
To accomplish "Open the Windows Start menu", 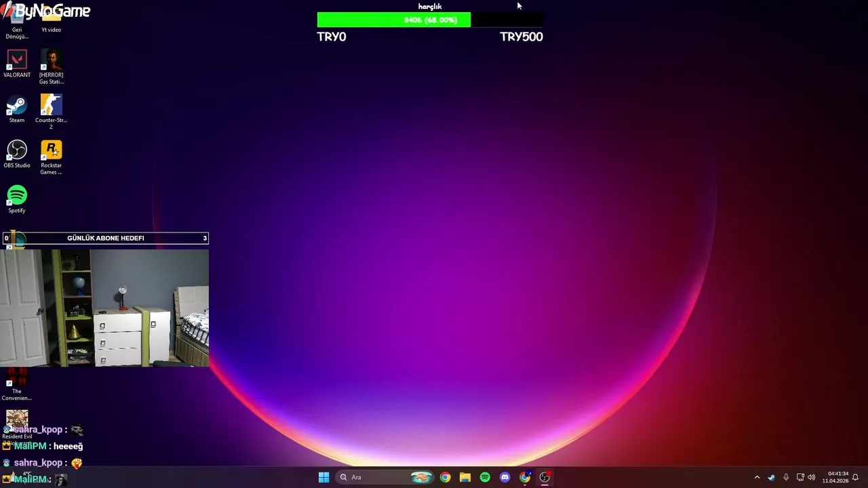I will click(x=324, y=477).
